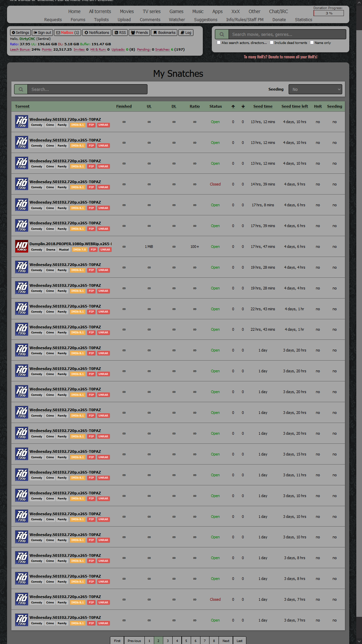
Task: Go to page 3
Action: point(168,640)
